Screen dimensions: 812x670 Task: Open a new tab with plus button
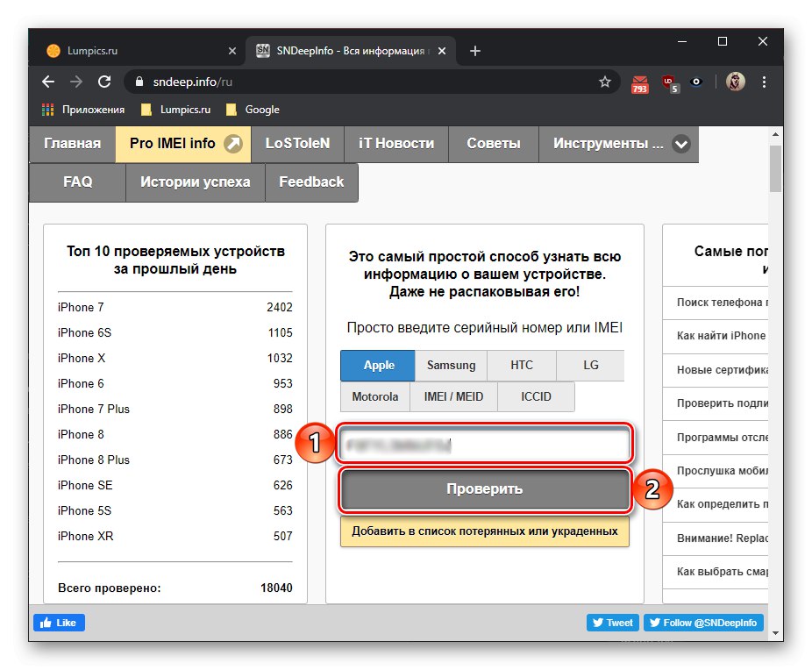click(x=475, y=51)
